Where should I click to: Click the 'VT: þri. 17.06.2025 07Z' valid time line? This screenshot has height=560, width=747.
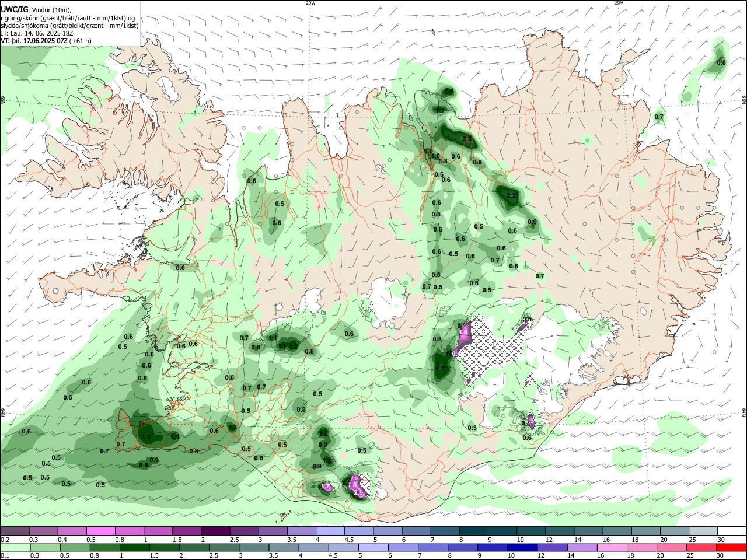34,41
